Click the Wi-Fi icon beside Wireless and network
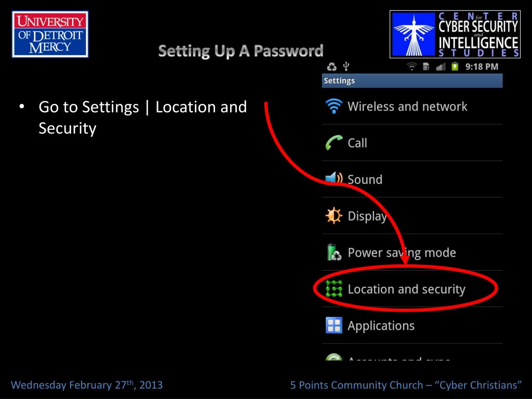This screenshot has height=399, width=532. click(334, 106)
